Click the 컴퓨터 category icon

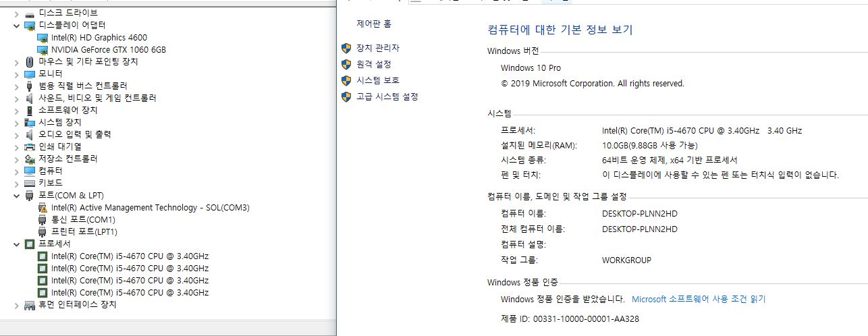click(30, 171)
